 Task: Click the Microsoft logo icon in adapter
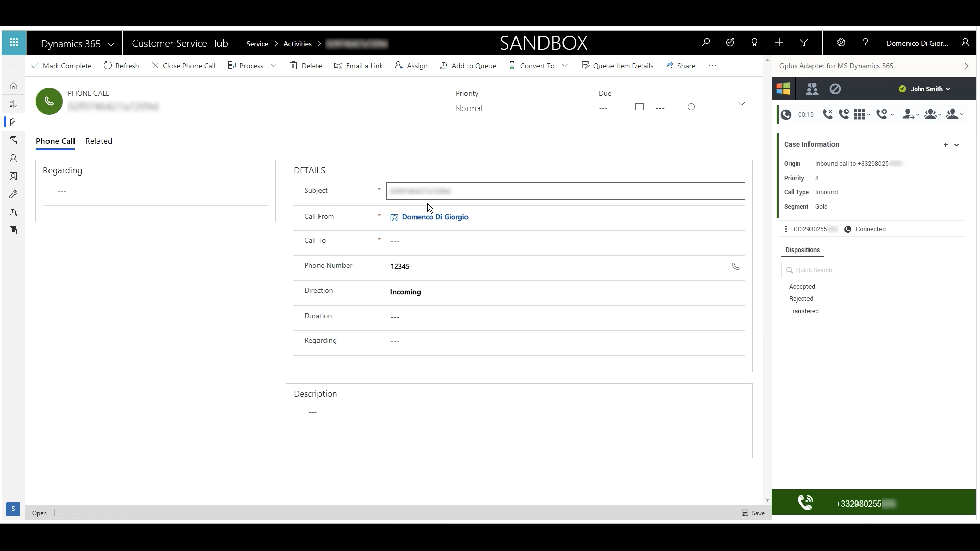pyautogui.click(x=783, y=89)
